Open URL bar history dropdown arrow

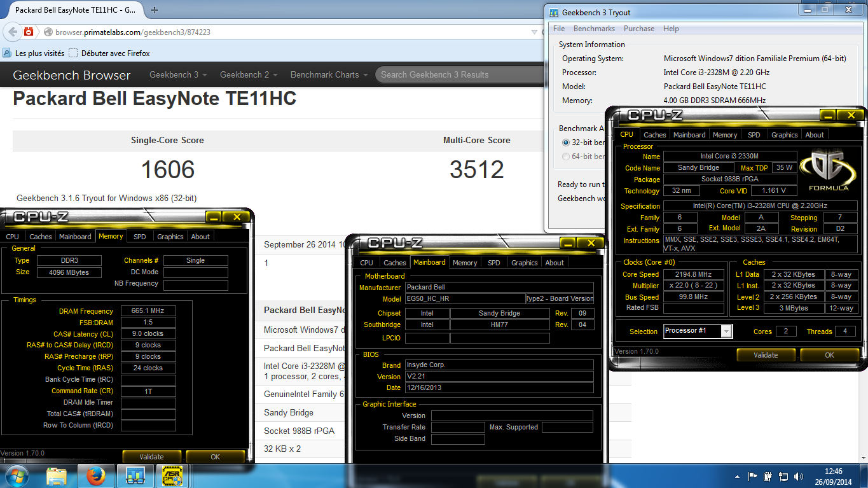click(534, 32)
